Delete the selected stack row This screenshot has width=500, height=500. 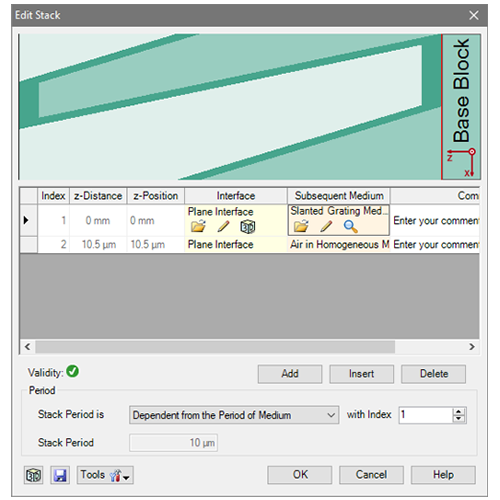(434, 374)
